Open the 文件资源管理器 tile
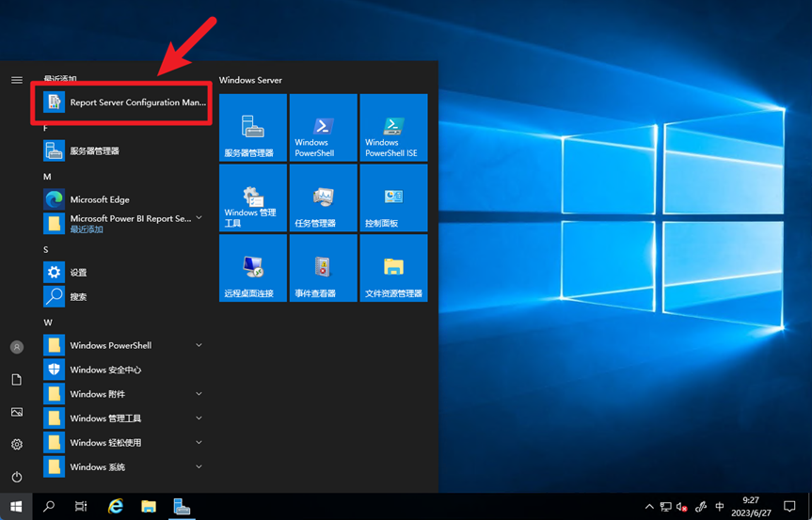The width and height of the screenshot is (812, 520). point(393,269)
